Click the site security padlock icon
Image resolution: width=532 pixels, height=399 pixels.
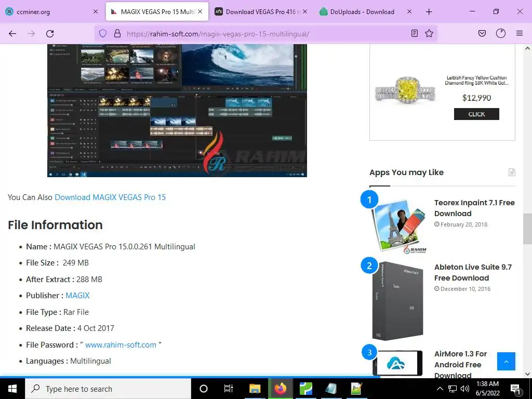[117, 34]
